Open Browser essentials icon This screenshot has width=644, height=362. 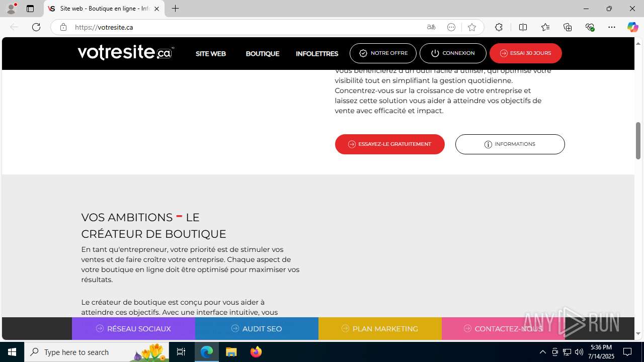[590, 27]
